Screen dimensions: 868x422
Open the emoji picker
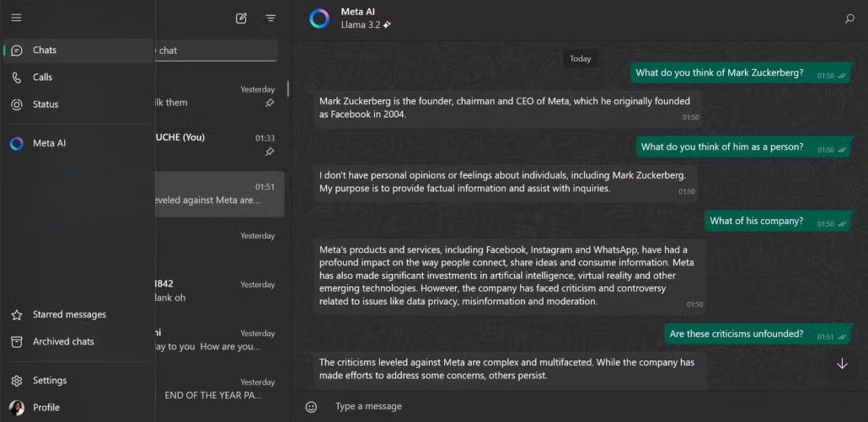click(x=311, y=407)
